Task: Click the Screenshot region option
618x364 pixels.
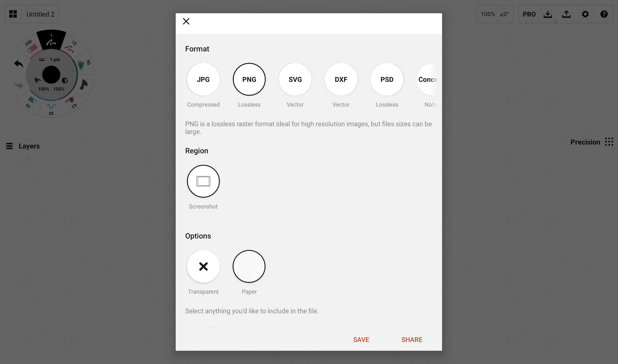Action: pos(203,181)
